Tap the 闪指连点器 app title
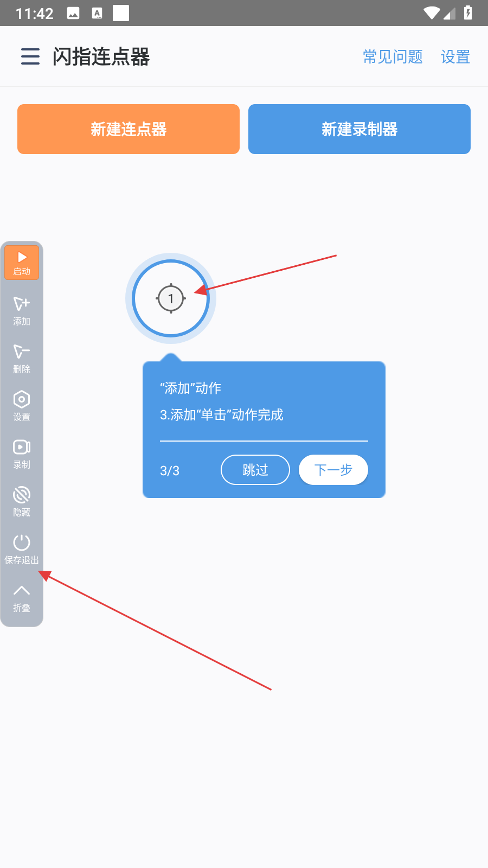488x868 pixels. 101,56
